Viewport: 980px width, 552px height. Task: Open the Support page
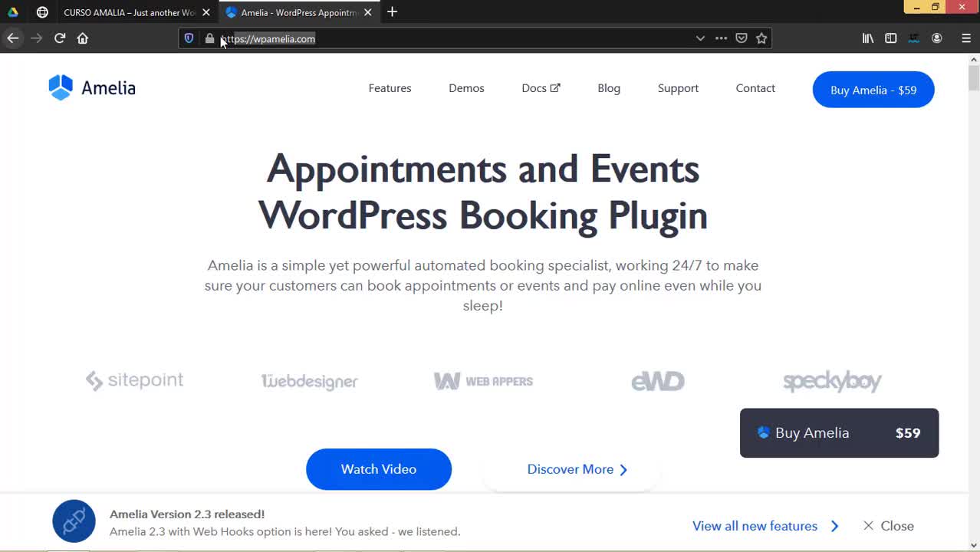[x=678, y=88]
